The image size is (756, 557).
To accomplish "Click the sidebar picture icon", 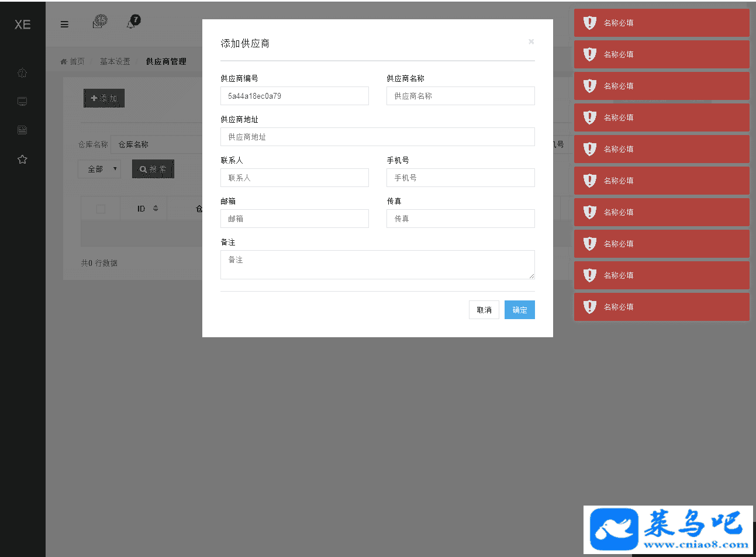I will pos(22,130).
